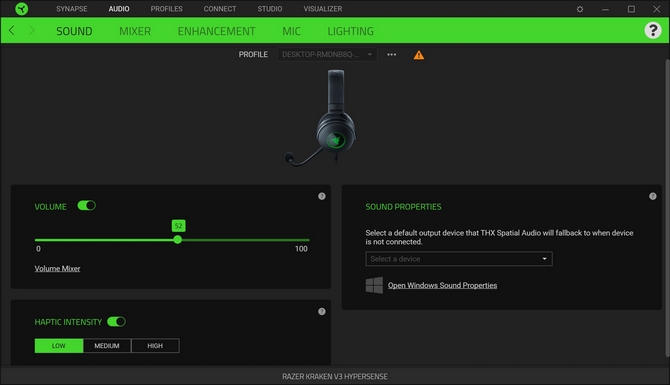Screen dimensions: 670x385
Task: Expand the Select a device dropdown
Action: pyautogui.click(x=458, y=259)
